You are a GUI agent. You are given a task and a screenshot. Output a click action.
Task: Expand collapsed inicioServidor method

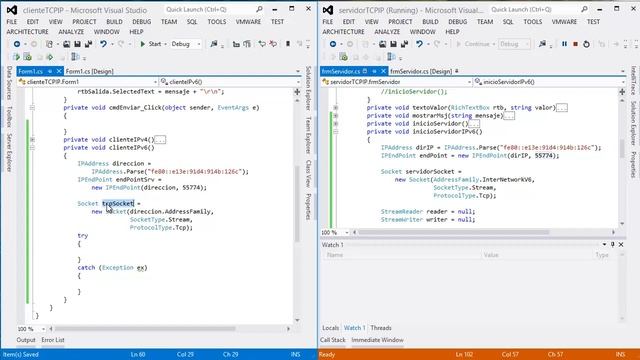pyautogui.click(x=336, y=124)
